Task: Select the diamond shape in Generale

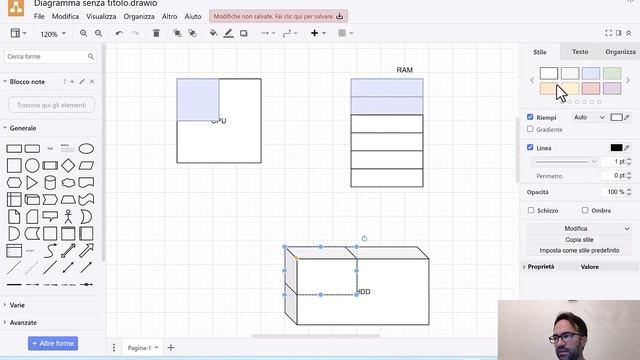Action: (x=68, y=165)
